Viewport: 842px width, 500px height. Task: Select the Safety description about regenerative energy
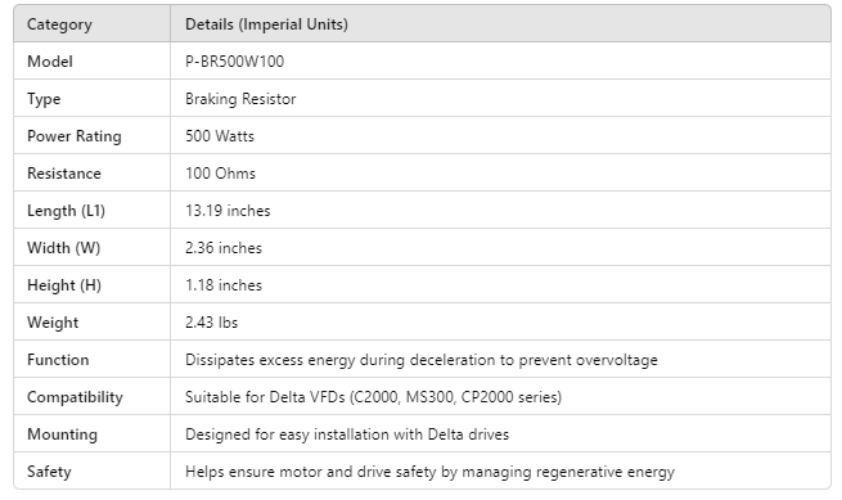click(x=430, y=472)
